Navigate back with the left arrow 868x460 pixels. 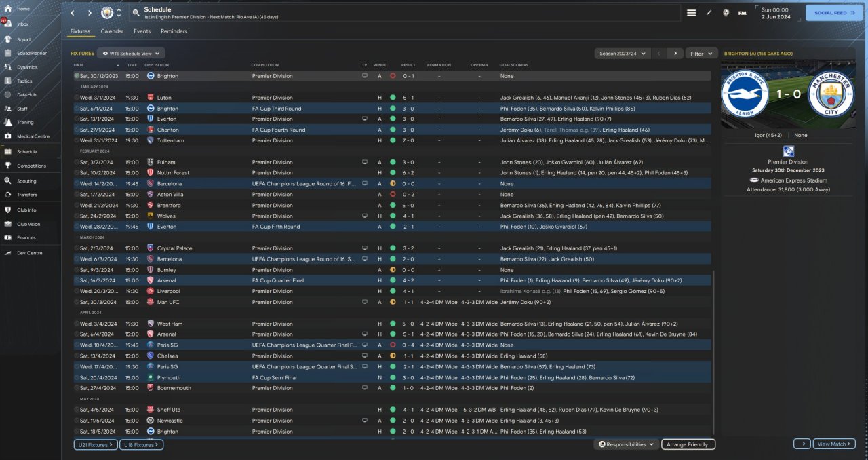pos(73,13)
